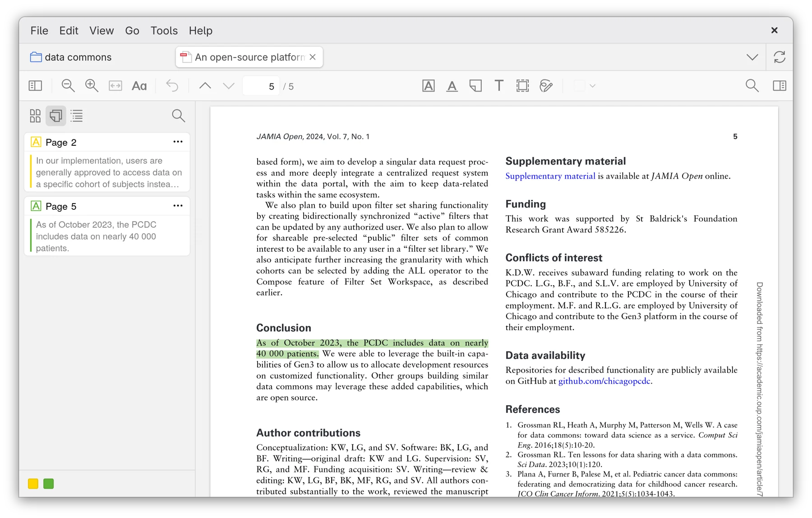Filter annotations by green color swatch
Image resolution: width=812 pixels, height=518 pixels.
point(49,484)
